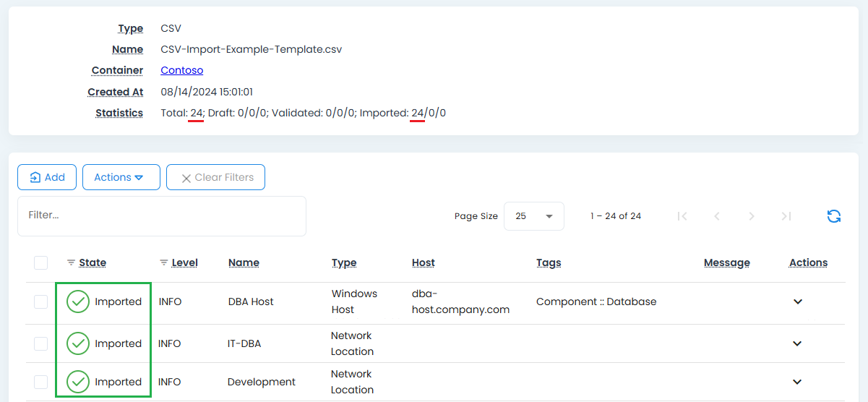This screenshot has height=402, width=868.
Task: Check the DBA Host row checkbox
Action: 40,302
